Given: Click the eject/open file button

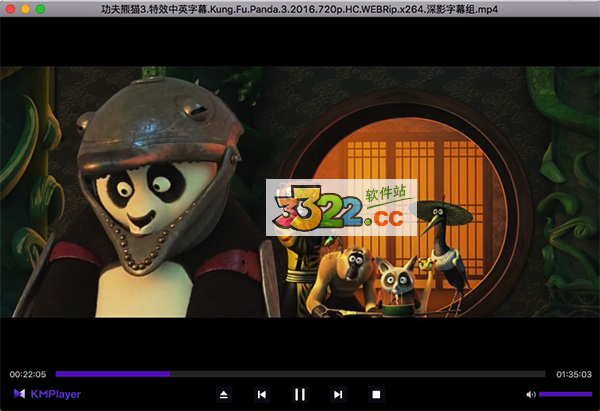Looking at the screenshot, I should coord(224,395).
